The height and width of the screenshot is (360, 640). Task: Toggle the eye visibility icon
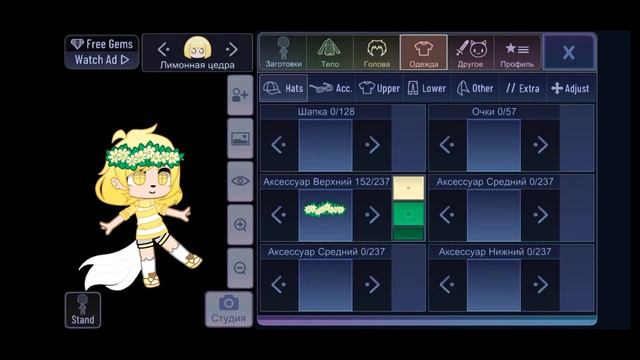tap(240, 181)
